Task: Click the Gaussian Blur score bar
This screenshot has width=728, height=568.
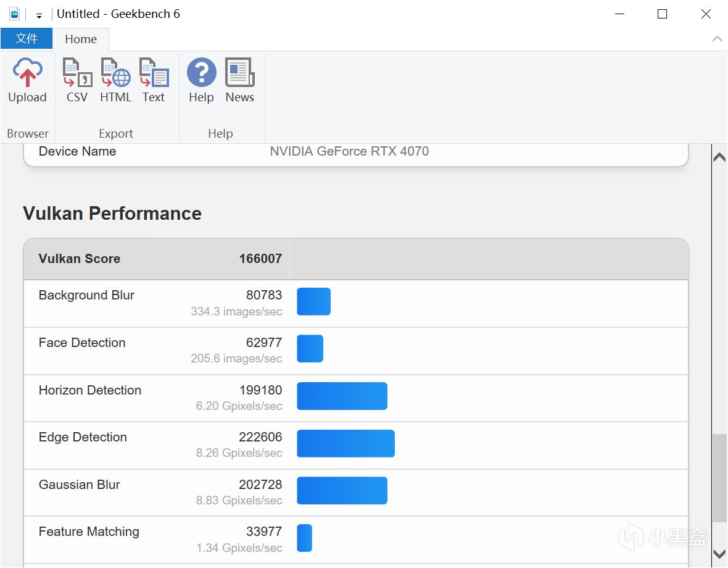Action: pyautogui.click(x=342, y=490)
